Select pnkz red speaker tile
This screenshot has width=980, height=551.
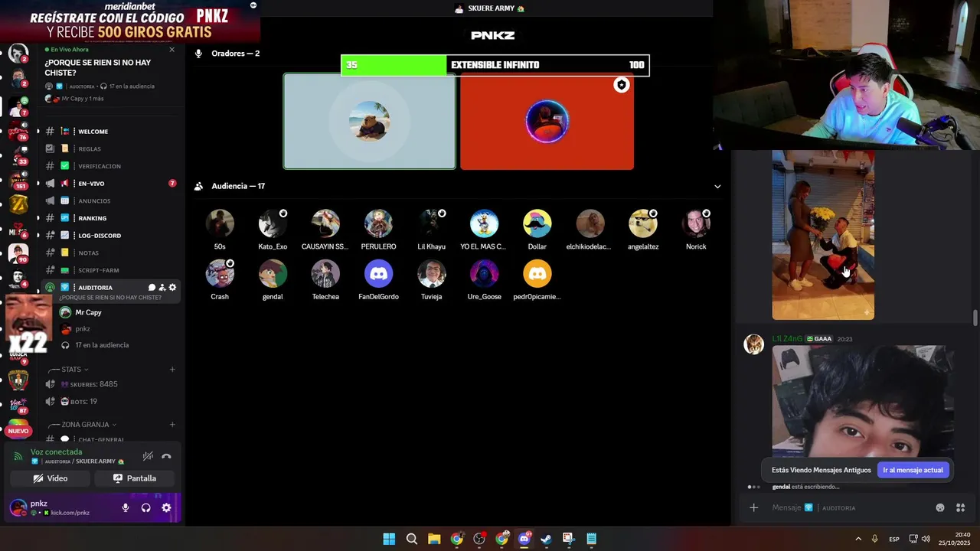pyautogui.click(x=547, y=121)
